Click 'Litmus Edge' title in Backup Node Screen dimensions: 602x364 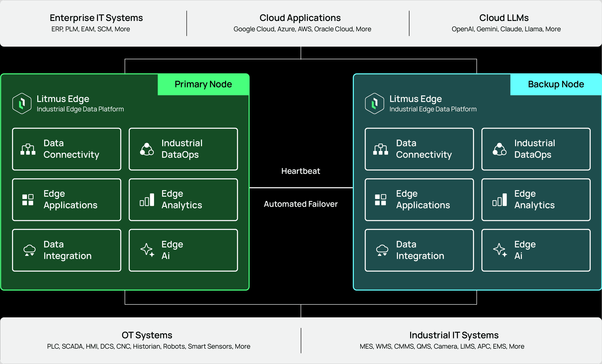[x=415, y=99]
